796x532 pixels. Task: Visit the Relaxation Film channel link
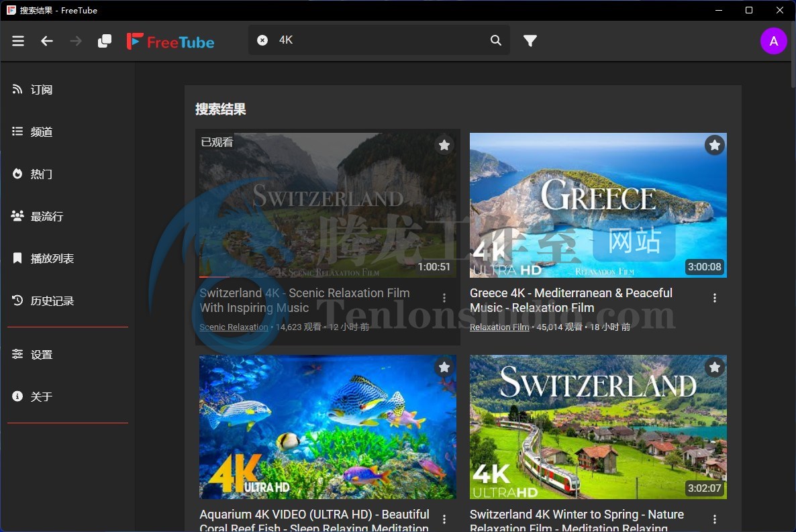499,327
